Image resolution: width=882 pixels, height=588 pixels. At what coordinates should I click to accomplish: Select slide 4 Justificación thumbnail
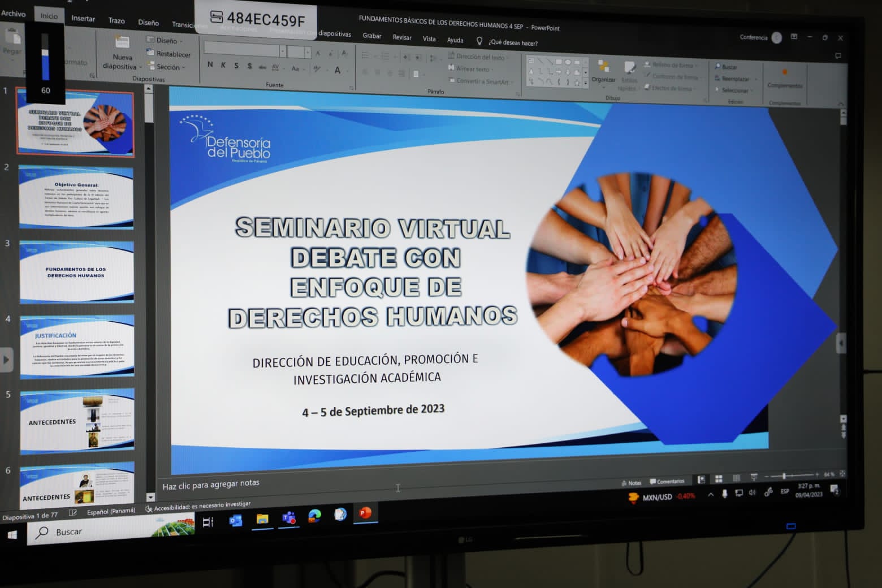(x=77, y=347)
